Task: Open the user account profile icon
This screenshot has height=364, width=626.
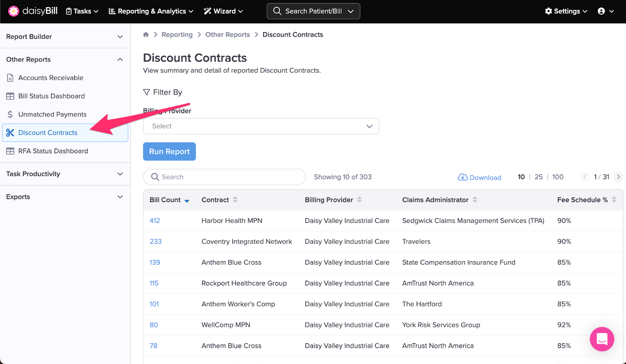Action: click(601, 11)
